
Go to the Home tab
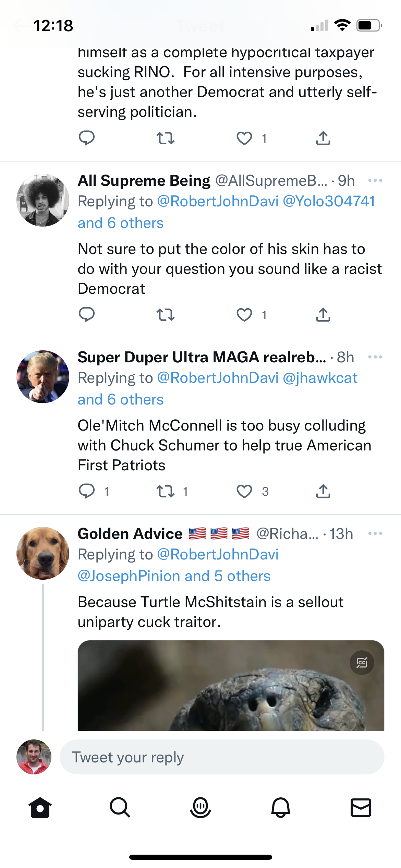click(40, 808)
